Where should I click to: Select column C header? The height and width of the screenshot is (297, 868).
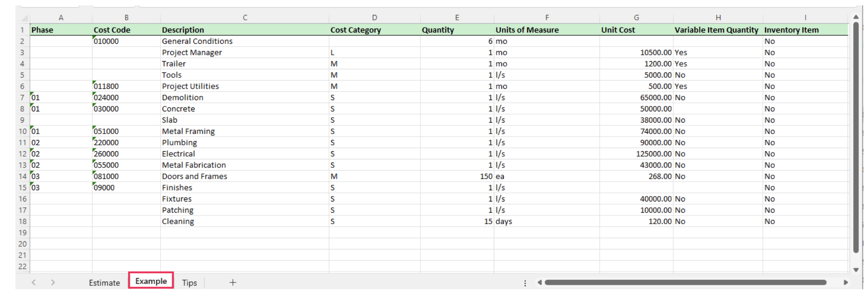click(x=245, y=18)
